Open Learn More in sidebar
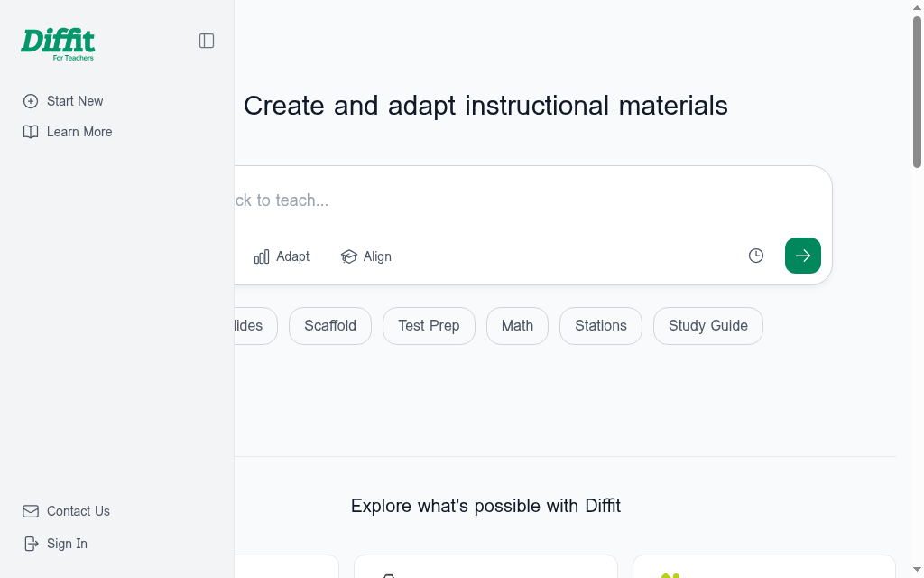The width and height of the screenshot is (924, 578). click(x=68, y=132)
